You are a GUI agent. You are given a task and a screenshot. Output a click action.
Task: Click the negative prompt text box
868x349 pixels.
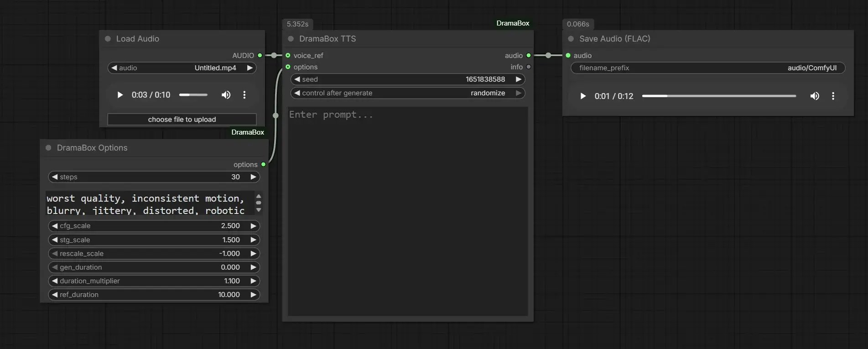click(x=151, y=203)
